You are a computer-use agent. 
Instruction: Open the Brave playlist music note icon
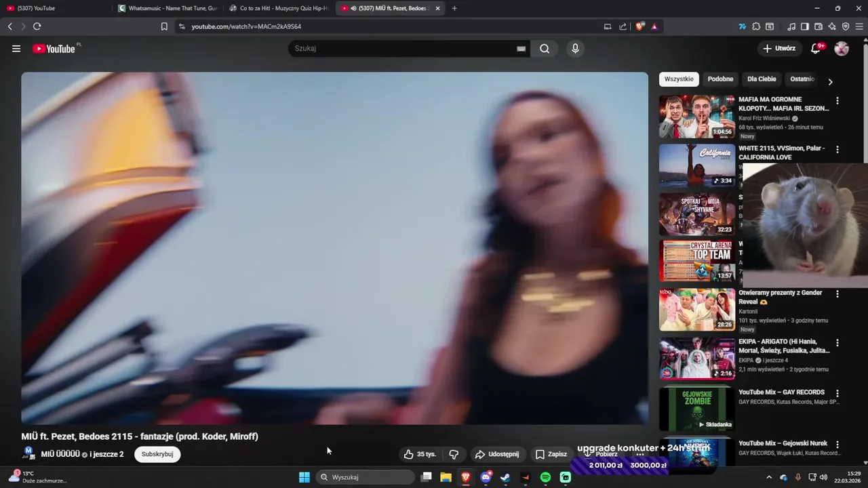(791, 26)
